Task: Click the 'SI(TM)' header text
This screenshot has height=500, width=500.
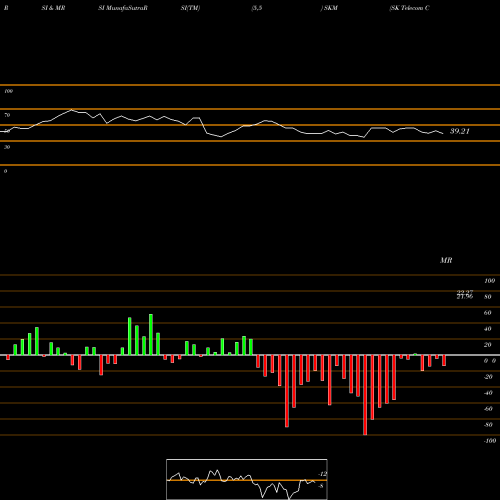Action: (x=190, y=8)
